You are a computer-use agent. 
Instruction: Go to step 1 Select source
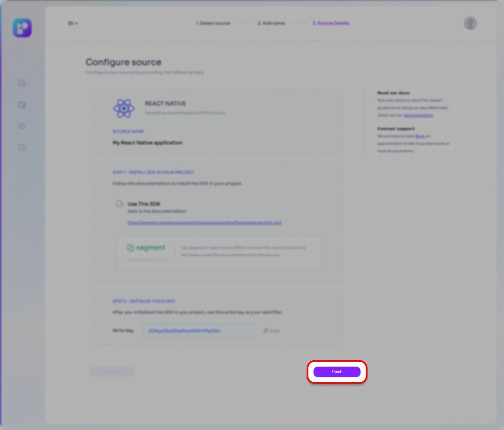click(213, 23)
